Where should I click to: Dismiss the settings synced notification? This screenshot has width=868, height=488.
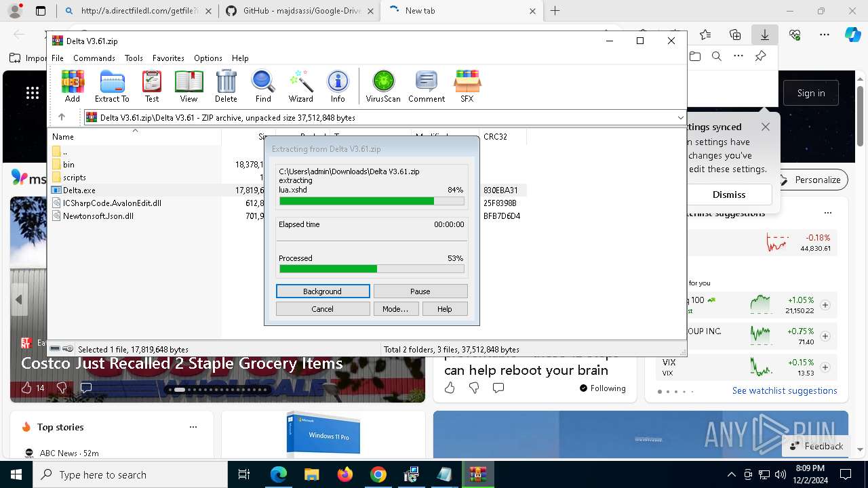(729, 195)
